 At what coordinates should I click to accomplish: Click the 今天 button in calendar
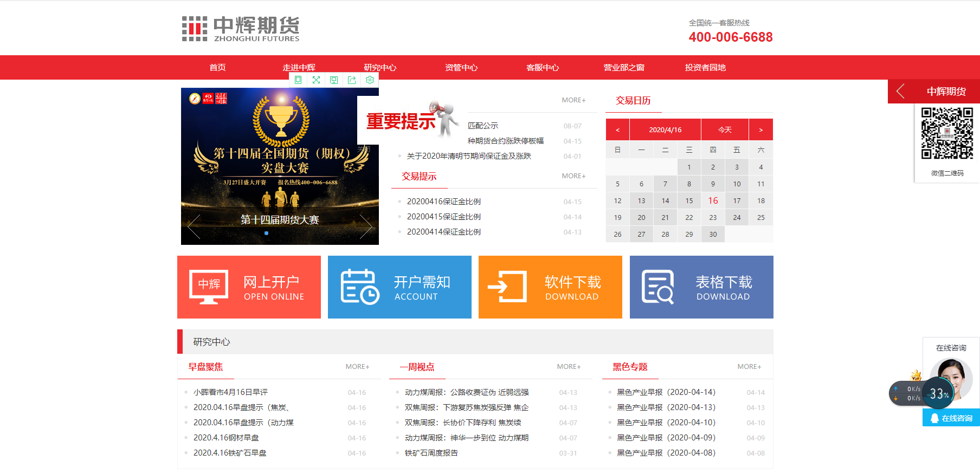click(x=725, y=130)
